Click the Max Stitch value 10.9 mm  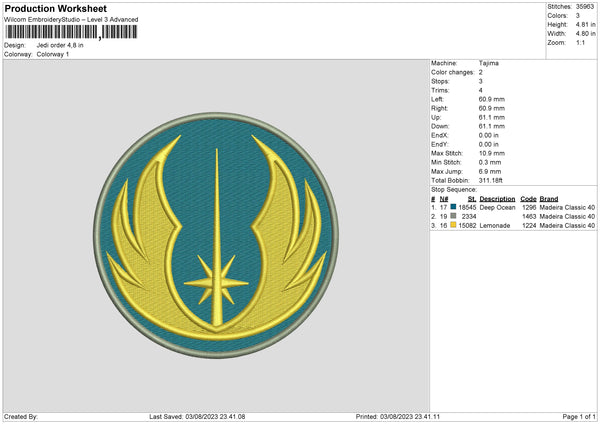492,153
